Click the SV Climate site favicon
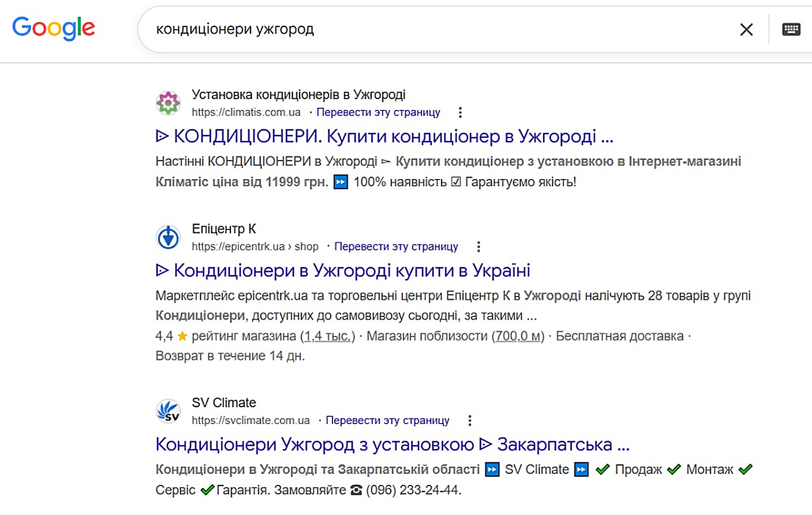This screenshot has height=515, width=812. click(x=168, y=411)
